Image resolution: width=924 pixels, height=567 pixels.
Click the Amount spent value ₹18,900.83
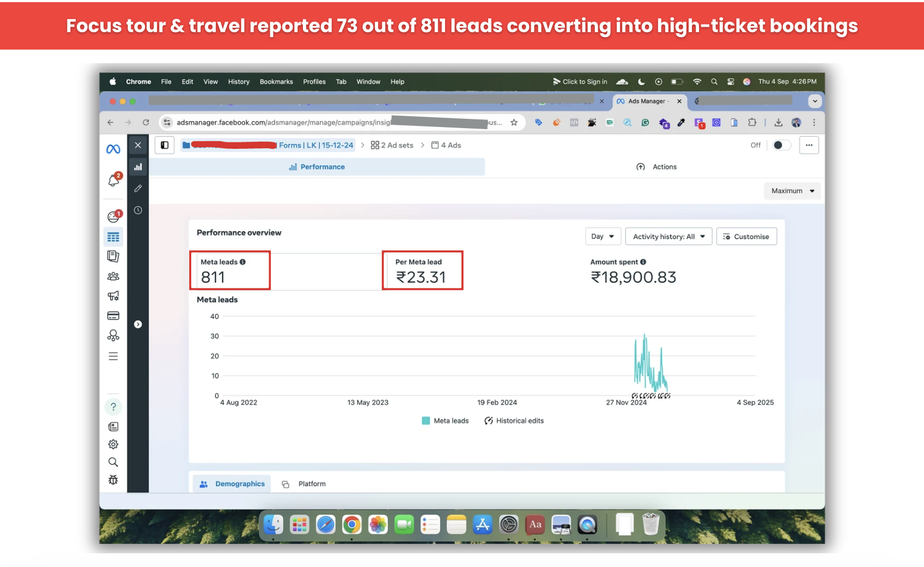click(633, 277)
